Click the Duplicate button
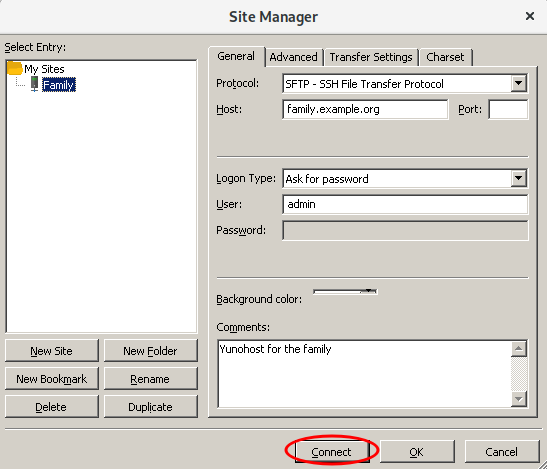Screen dimensions: 547x469 (150, 407)
